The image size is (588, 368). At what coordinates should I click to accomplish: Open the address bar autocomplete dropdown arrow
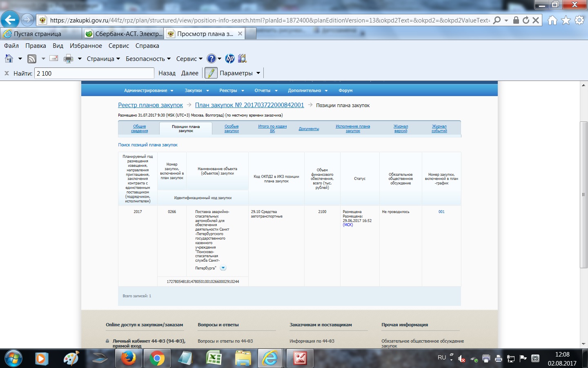click(x=506, y=20)
